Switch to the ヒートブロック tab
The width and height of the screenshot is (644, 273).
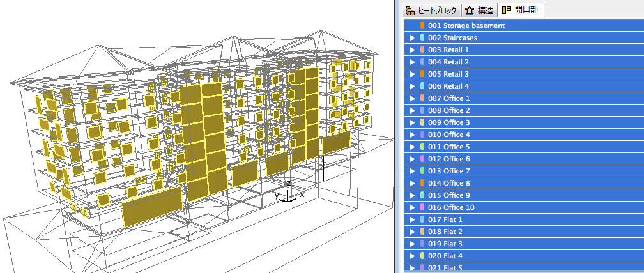(x=431, y=10)
